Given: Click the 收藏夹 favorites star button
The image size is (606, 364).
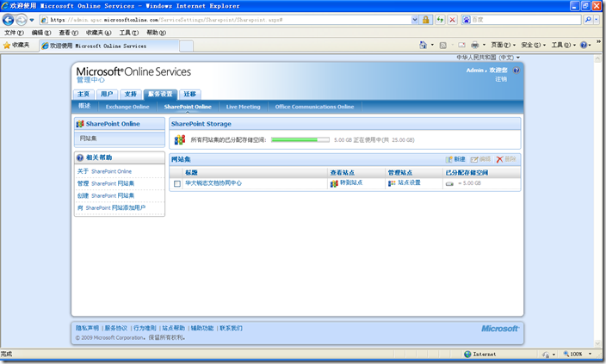Looking at the screenshot, I should 16,46.
